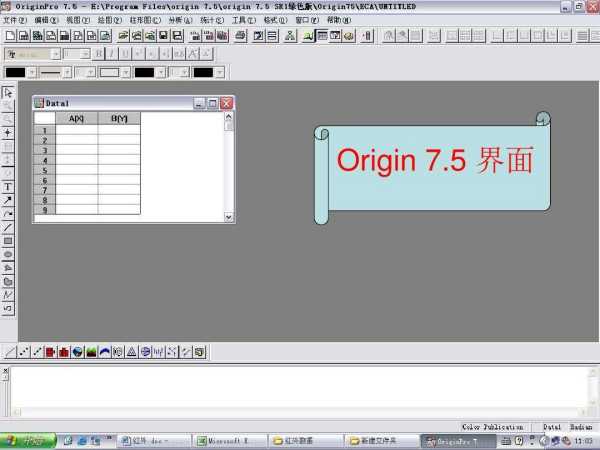This screenshot has width=600, height=450.
Task: Click the Pie chart plot button
Action: pyautogui.click(x=78, y=352)
